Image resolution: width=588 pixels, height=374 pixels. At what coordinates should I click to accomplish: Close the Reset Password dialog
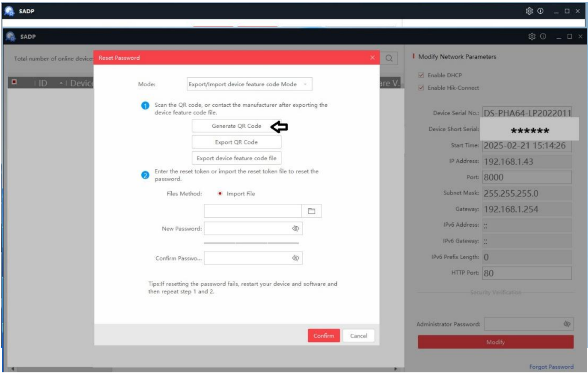tap(372, 58)
